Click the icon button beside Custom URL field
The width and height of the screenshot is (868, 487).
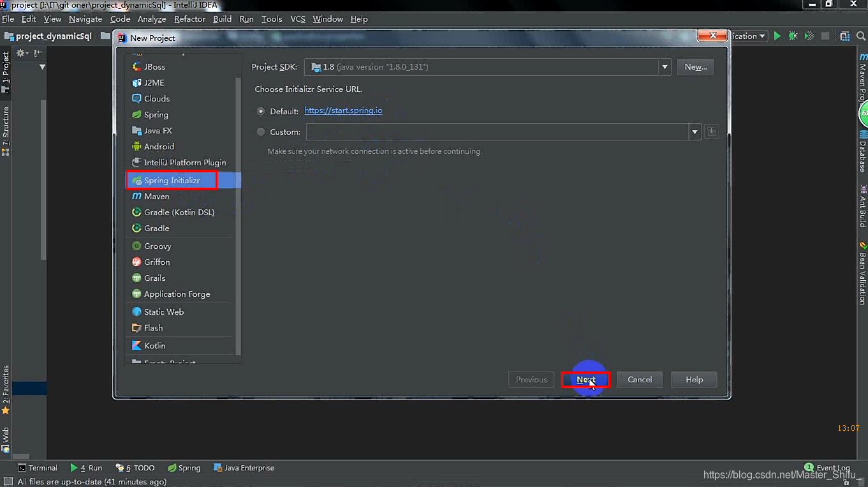pos(712,132)
